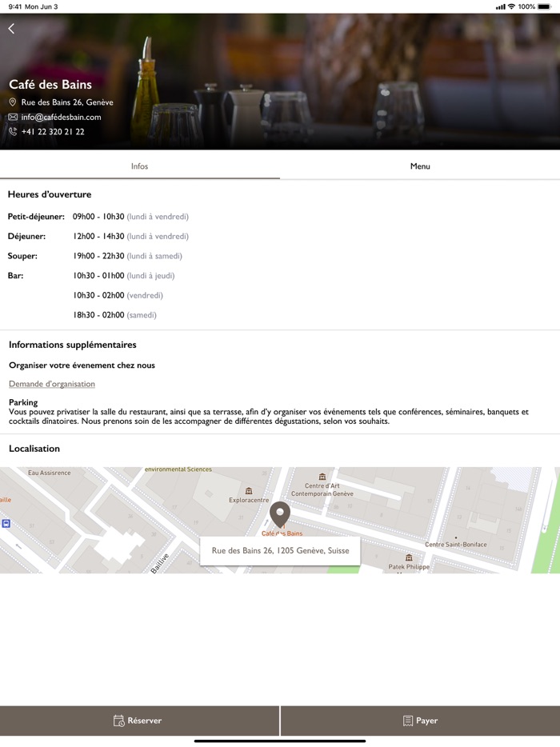This screenshot has width=560, height=747.
Task: Switch to the Infos tab
Action: click(x=140, y=166)
